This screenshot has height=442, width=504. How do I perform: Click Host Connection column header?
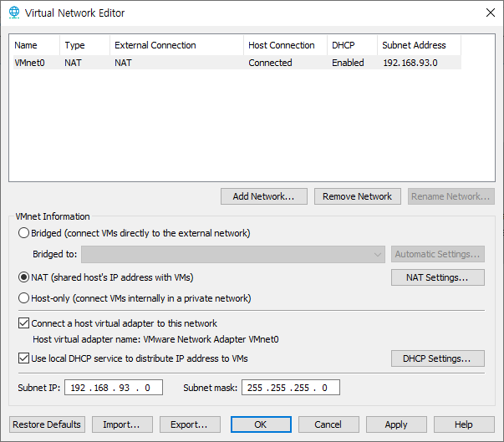285,45
